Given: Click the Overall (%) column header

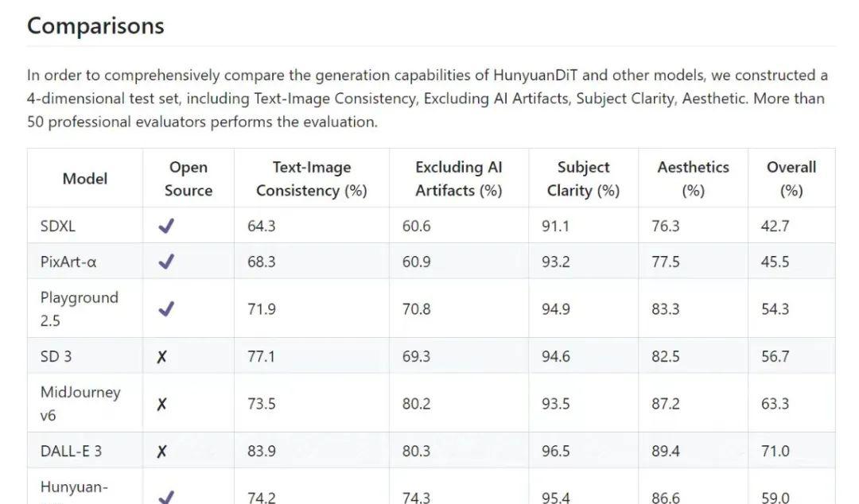Looking at the screenshot, I should pos(791,179).
